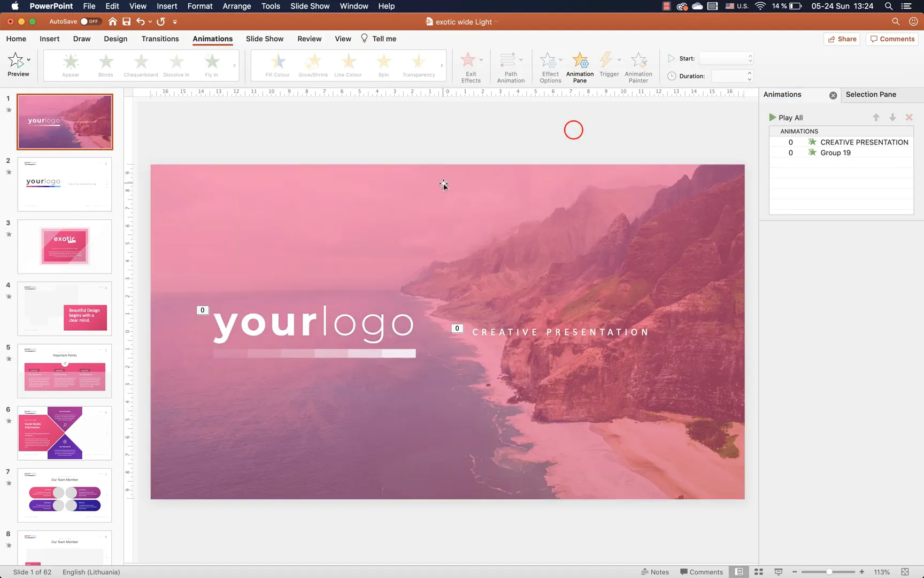Screen dimensions: 924x578
Task: Toggle Notes pane in status bar
Action: pyautogui.click(x=655, y=572)
